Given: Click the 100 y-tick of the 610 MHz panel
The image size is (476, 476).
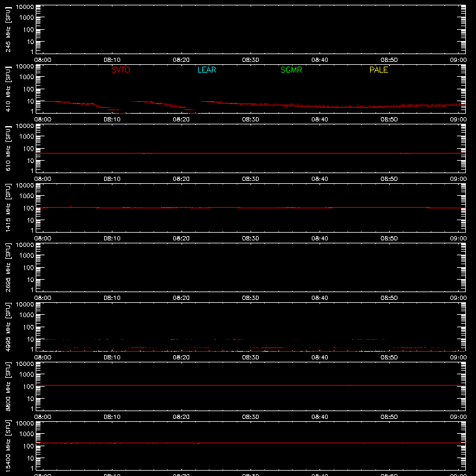Looking at the screenshot, I should click(29, 149).
